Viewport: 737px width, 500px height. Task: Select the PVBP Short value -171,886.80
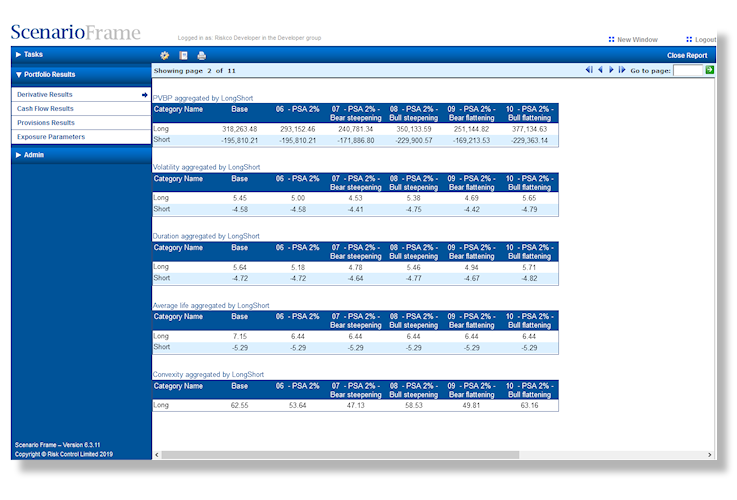(x=356, y=140)
